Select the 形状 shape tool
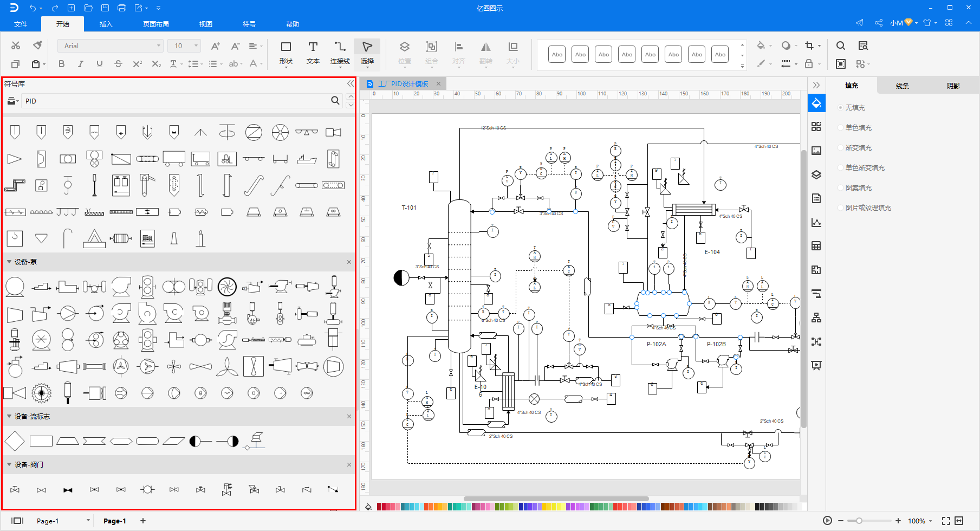980x531 pixels. tap(285, 53)
